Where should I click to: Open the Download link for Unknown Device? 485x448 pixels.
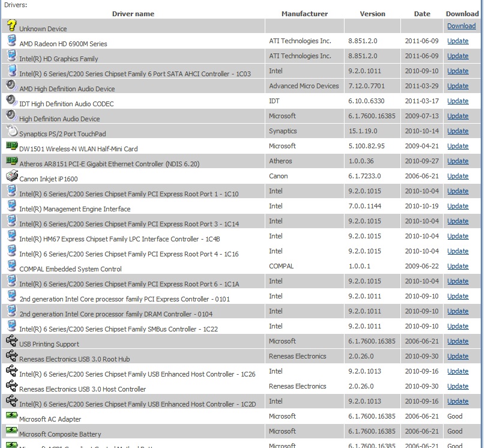(461, 26)
